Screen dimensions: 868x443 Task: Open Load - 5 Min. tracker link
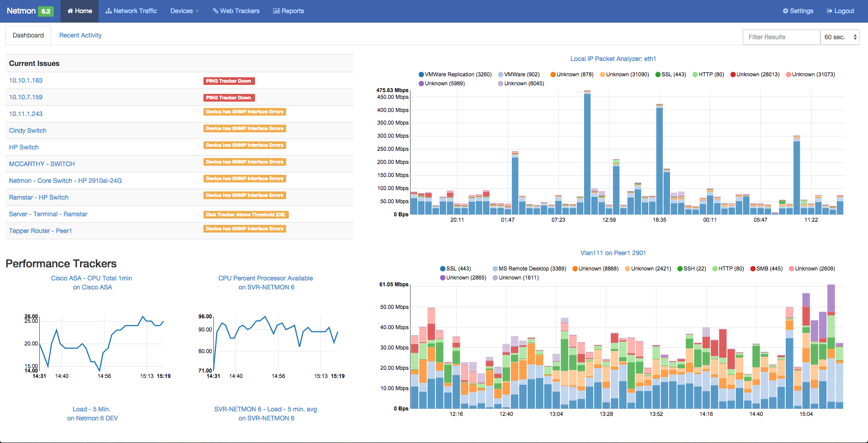point(92,414)
